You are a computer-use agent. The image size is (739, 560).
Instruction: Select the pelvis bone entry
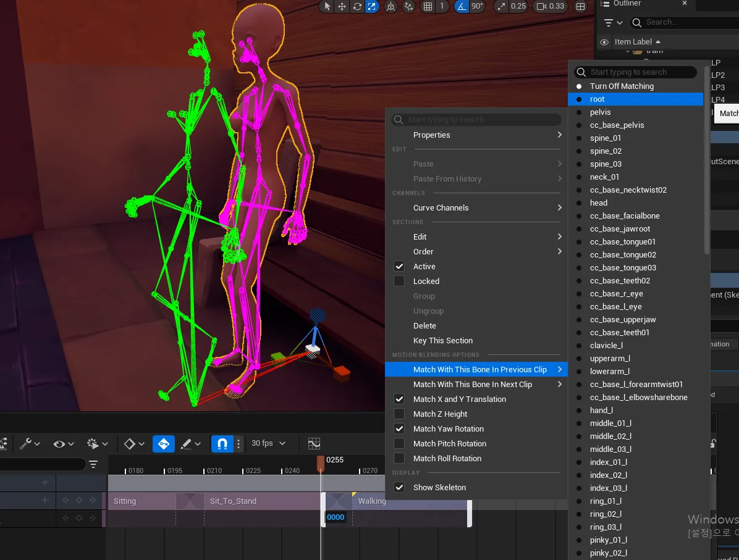coord(636,112)
